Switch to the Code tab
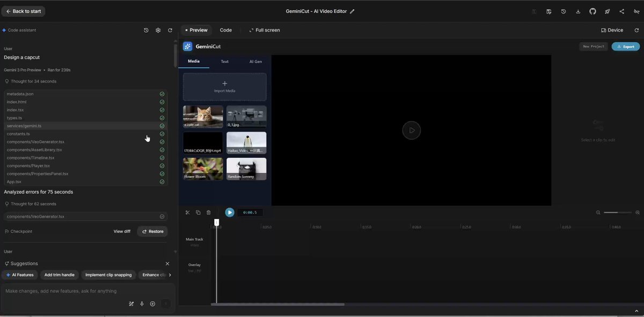 (x=226, y=30)
